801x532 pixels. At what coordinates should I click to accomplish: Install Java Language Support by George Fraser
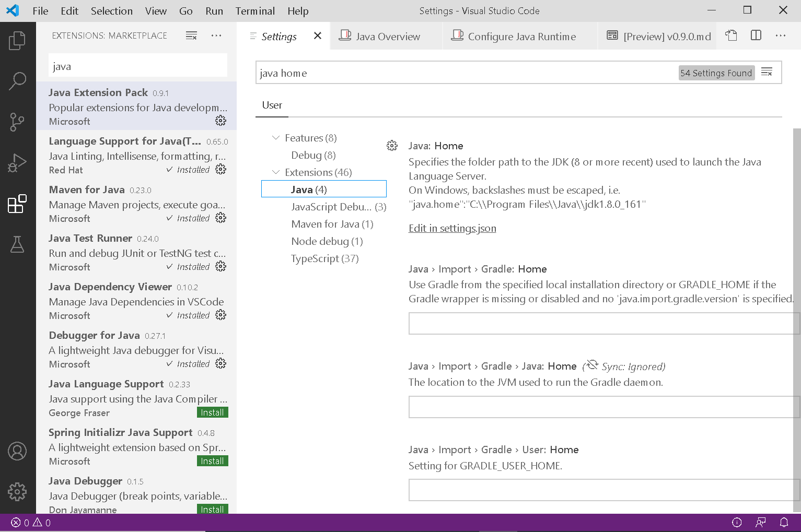[x=213, y=412]
